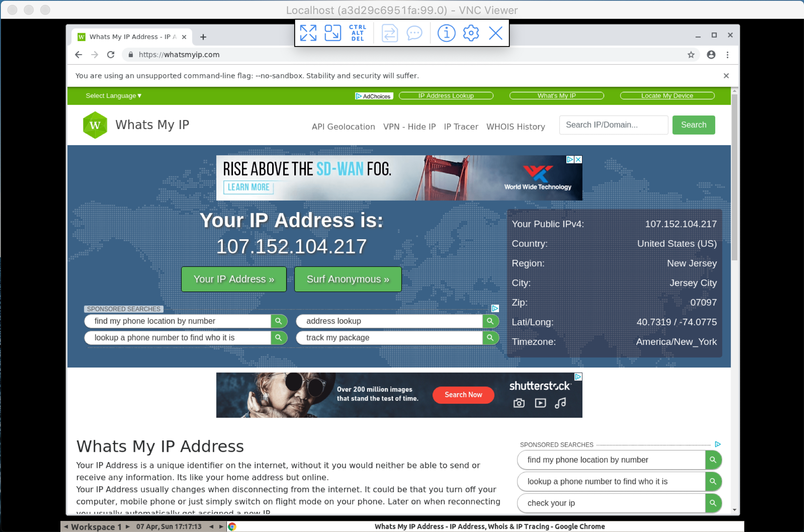Image resolution: width=804 pixels, height=532 pixels.
Task: Open VNC file transfer icon
Action: (390, 33)
